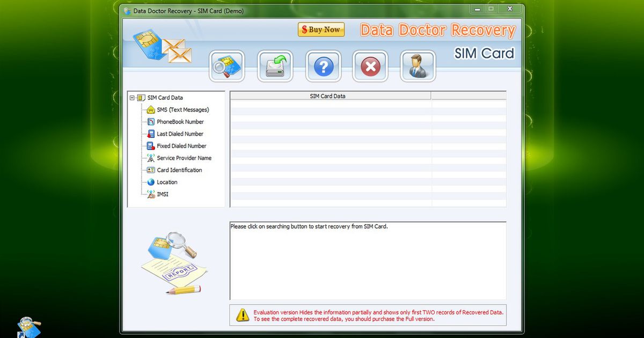Select the Search SIM card tool

coord(226,65)
